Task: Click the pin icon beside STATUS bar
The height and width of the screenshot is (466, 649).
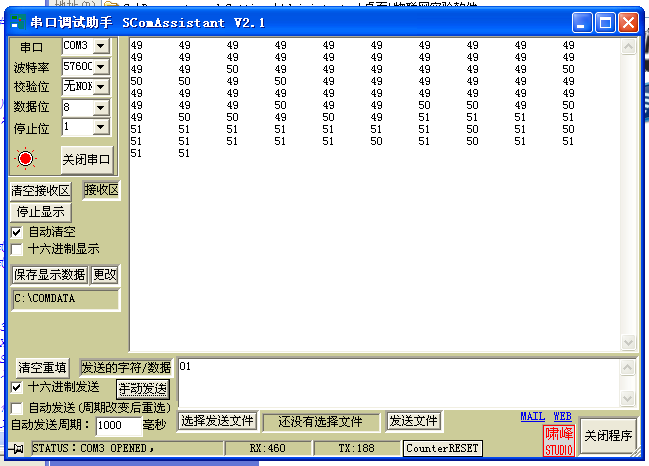Action: (17, 449)
